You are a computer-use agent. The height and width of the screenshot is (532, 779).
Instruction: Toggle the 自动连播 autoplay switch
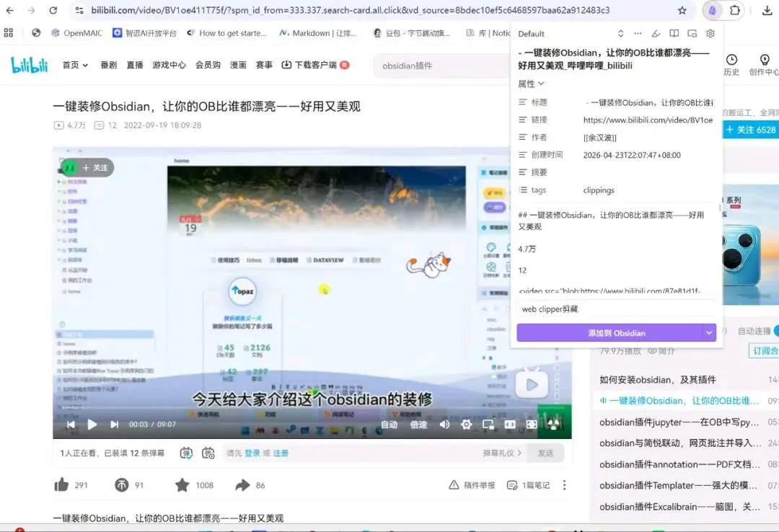click(776, 331)
